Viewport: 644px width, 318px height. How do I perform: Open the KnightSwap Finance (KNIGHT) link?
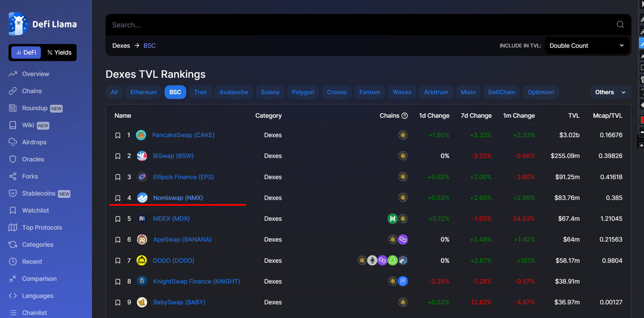coord(196,281)
